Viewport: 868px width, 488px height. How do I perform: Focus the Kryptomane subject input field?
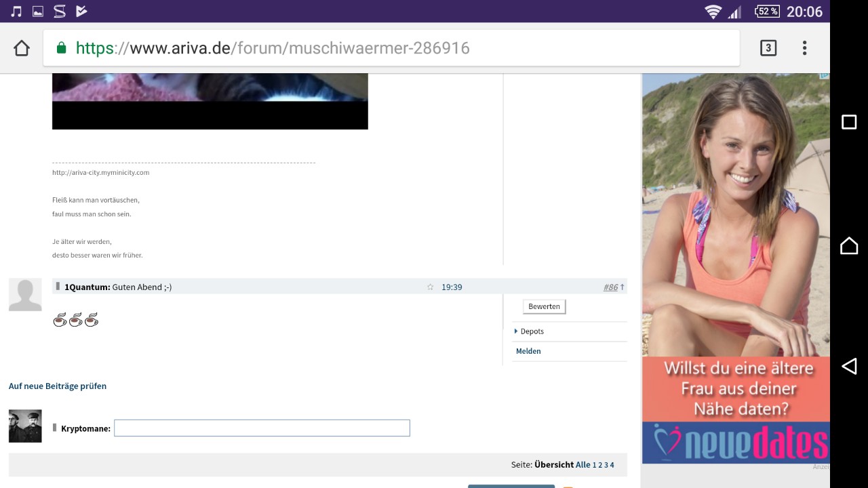coord(262,428)
